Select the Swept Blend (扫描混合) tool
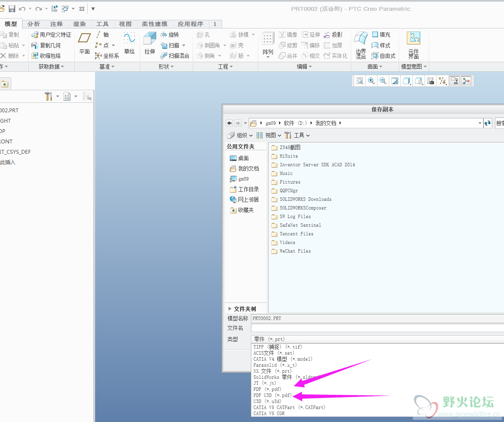The width and height of the screenshot is (504, 422). click(x=175, y=56)
